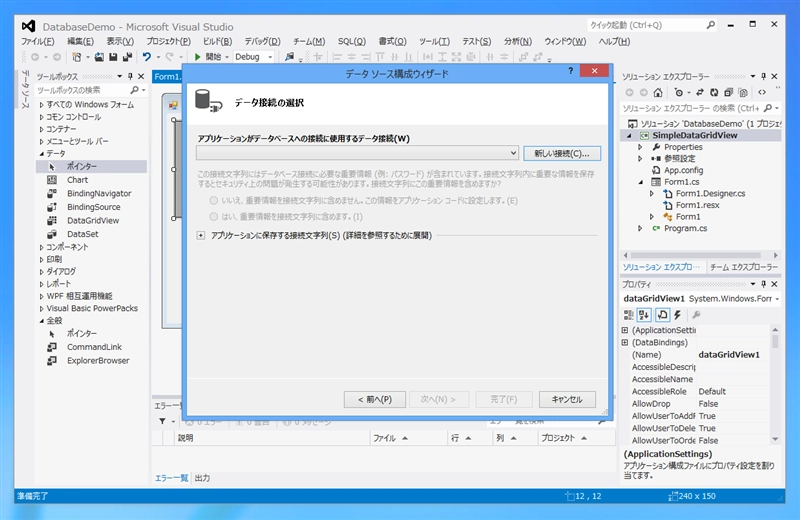The image size is (800, 520).
Task: Expand the コンポーネント toolbox group
Action: click(41, 247)
